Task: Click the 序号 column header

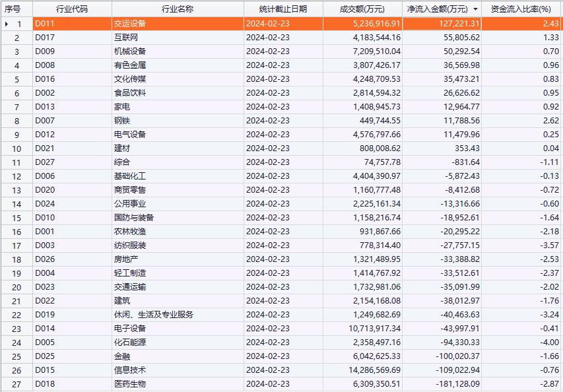Action: coord(13,9)
